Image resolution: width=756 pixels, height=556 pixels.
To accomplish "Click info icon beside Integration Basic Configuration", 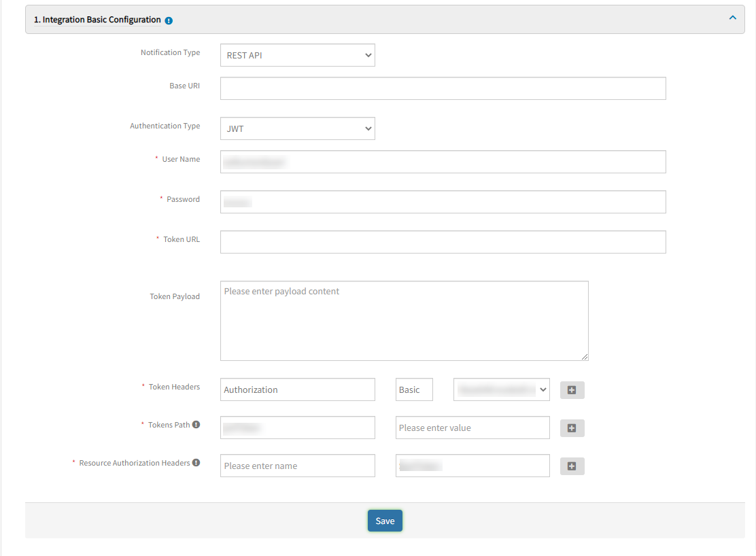I will [169, 21].
